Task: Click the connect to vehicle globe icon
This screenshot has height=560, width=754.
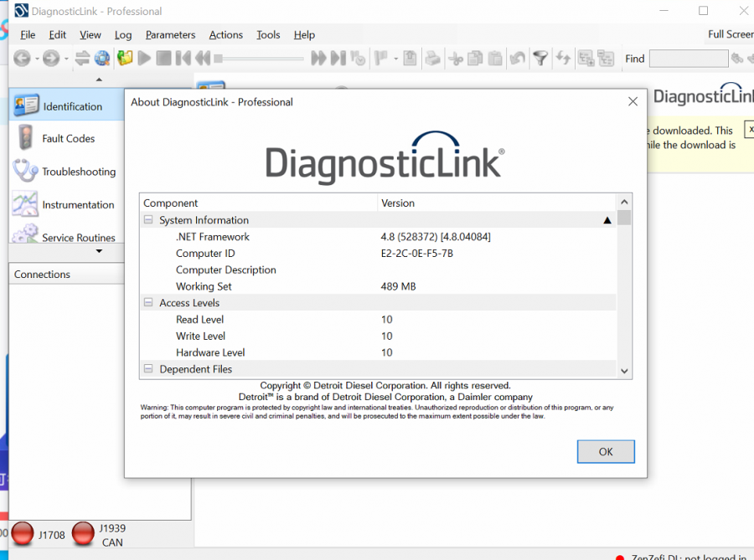Action: click(102, 59)
